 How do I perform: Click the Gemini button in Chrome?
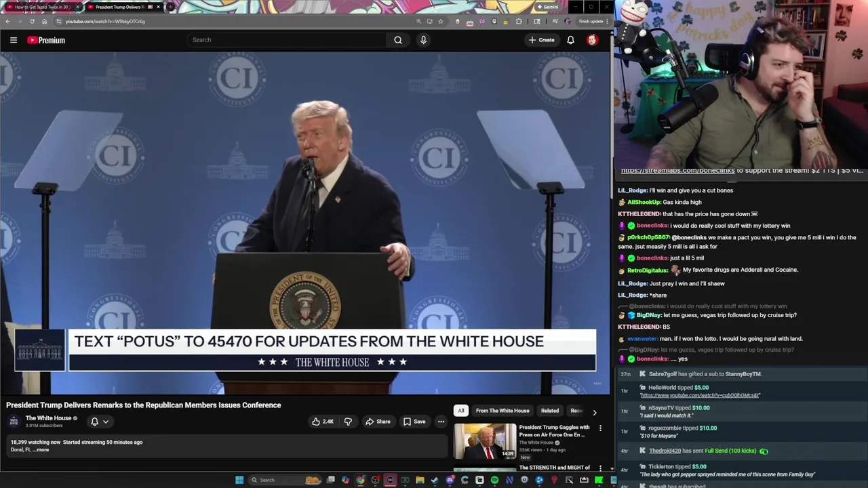pos(547,7)
